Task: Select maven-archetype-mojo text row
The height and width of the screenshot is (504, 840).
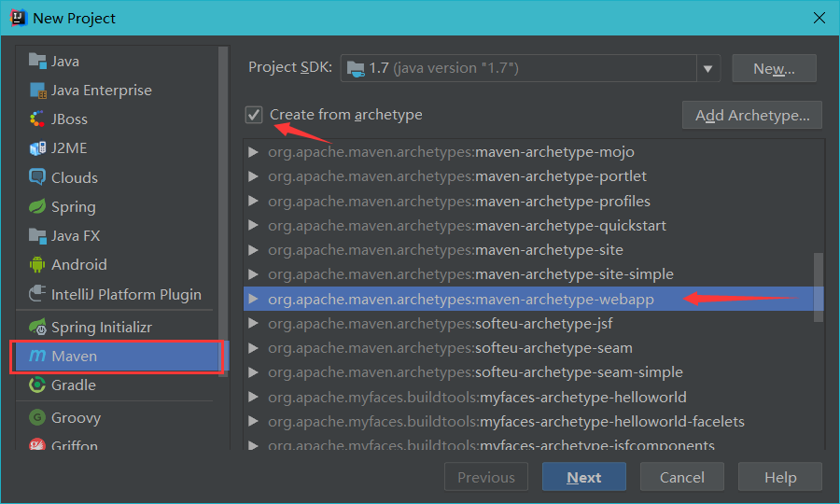Action: [x=451, y=152]
